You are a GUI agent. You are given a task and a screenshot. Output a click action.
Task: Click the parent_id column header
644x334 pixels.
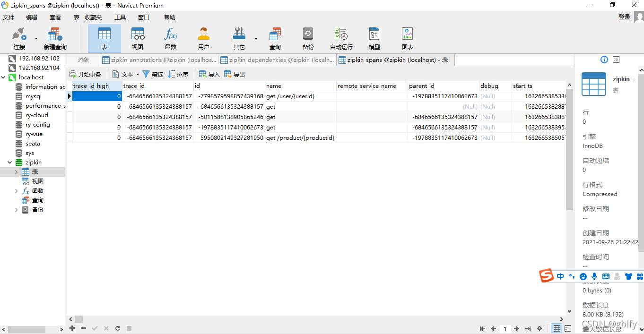(444, 86)
